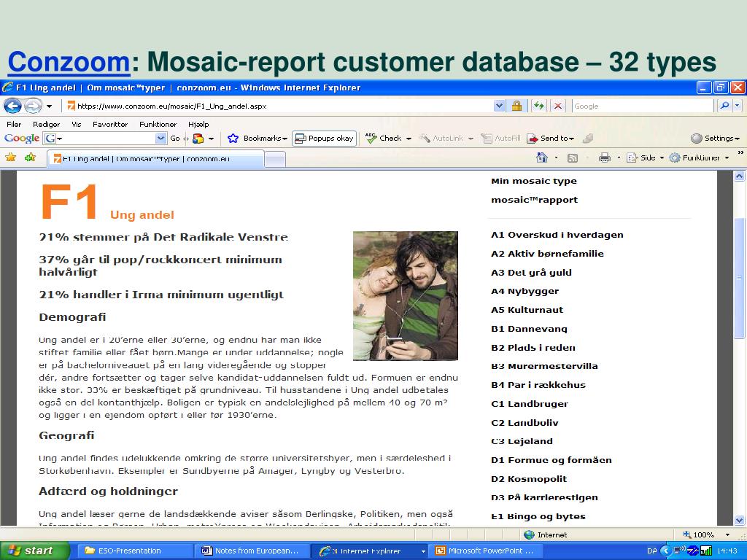Open the Vis menu

[76, 124]
